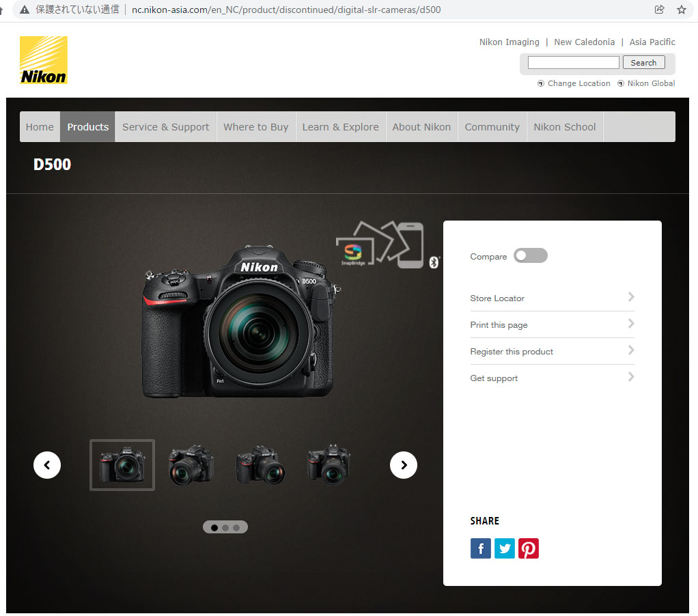Select the second carousel page dot
Viewport: 698px width, 616px height.
[225, 527]
